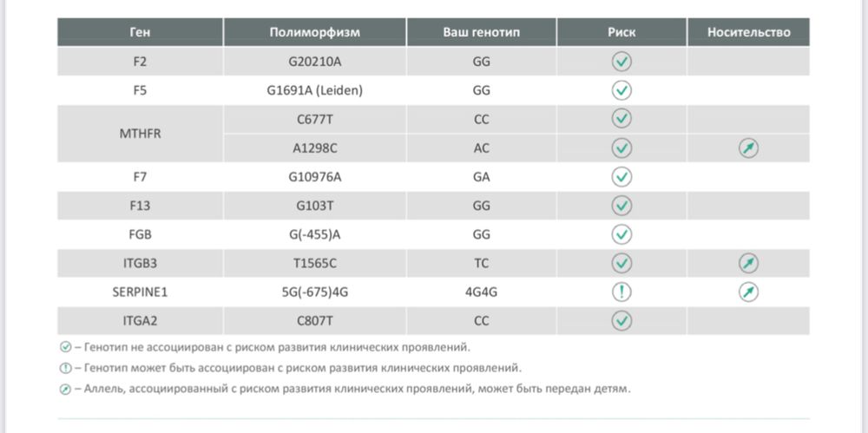This screenshot has width=868, height=433.
Task: Click the "Ген" column header
Action: coord(140,32)
